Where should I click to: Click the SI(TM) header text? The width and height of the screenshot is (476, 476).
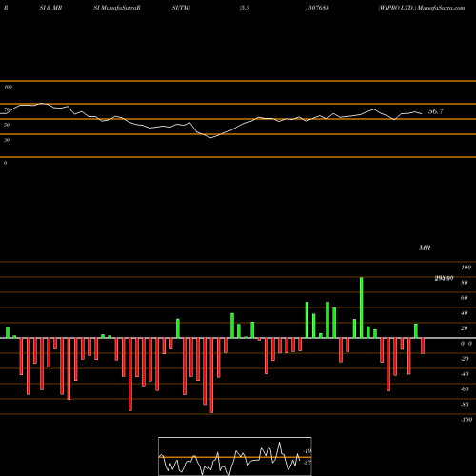coord(181,8)
